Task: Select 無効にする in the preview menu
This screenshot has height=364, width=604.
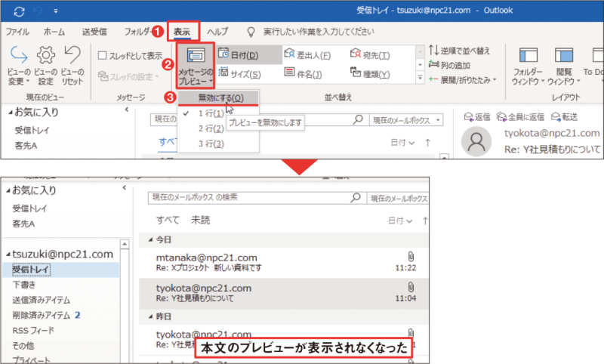Action: pos(220,98)
